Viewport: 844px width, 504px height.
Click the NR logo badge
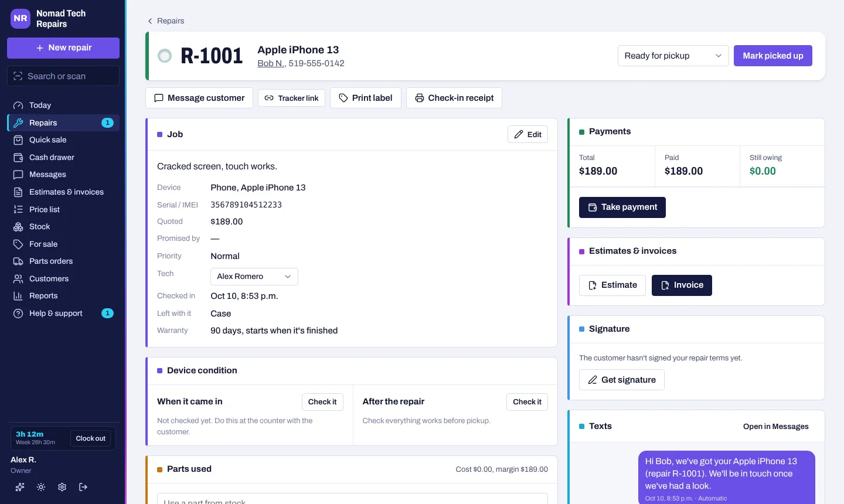coord(21,18)
